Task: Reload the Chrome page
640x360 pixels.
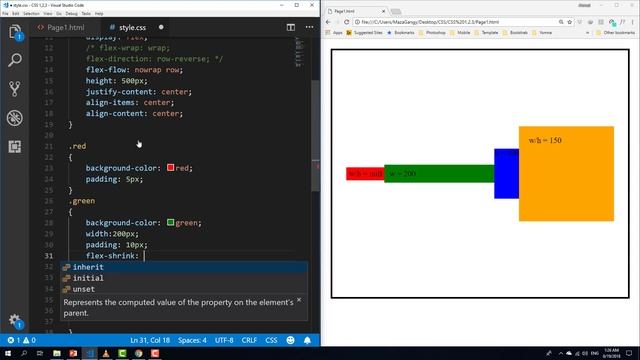Action: coord(347,22)
